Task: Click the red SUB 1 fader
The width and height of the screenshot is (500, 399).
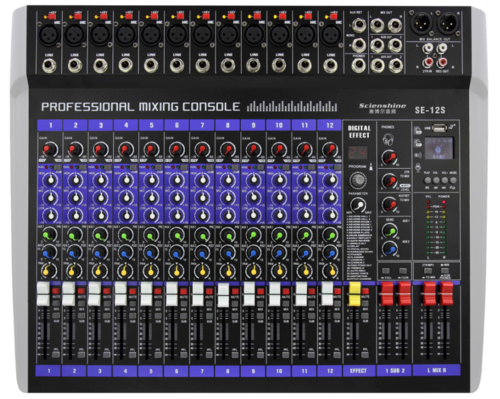Action: point(387,294)
